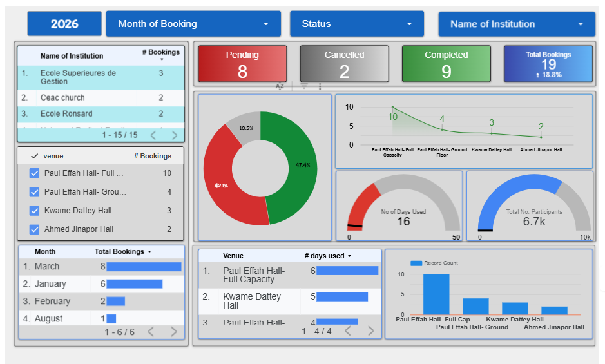The width and height of the screenshot is (605, 364).
Task: Go to previous page in institution table
Action: pyautogui.click(x=153, y=135)
